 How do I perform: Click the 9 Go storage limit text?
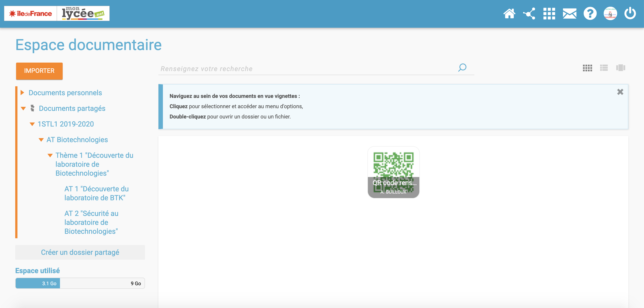click(x=136, y=283)
